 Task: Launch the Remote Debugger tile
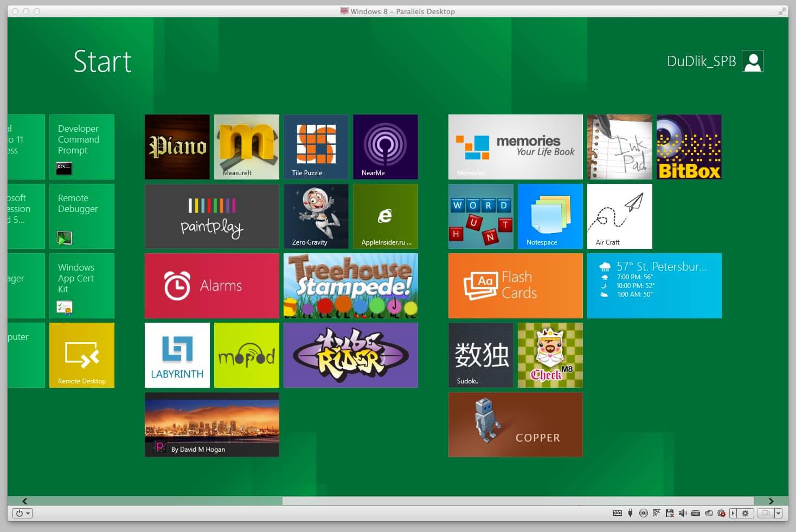82,216
